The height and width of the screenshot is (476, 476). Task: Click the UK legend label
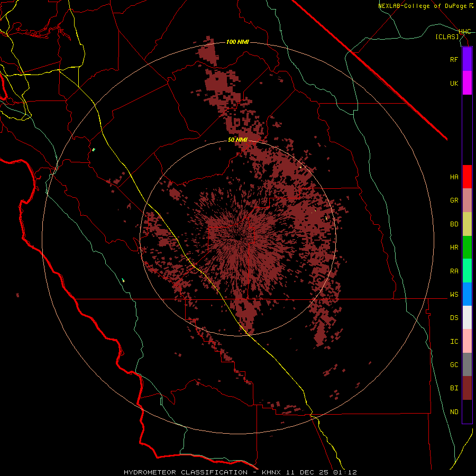454,83
